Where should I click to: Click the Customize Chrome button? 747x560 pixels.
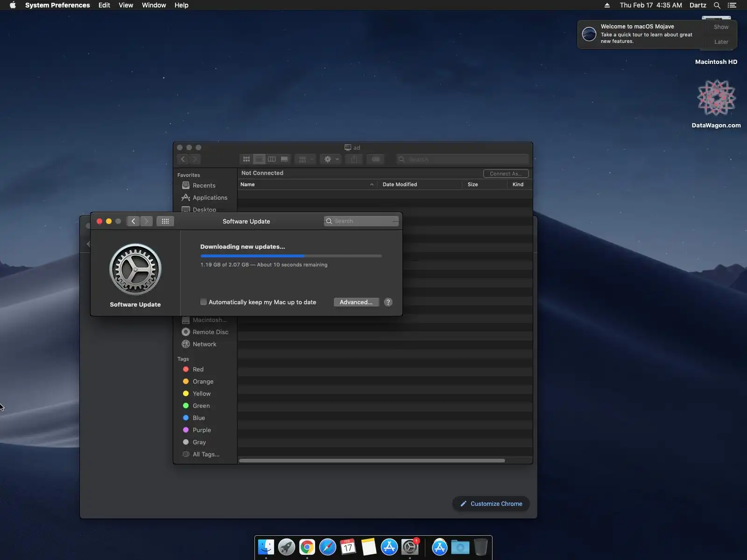coord(491,504)
